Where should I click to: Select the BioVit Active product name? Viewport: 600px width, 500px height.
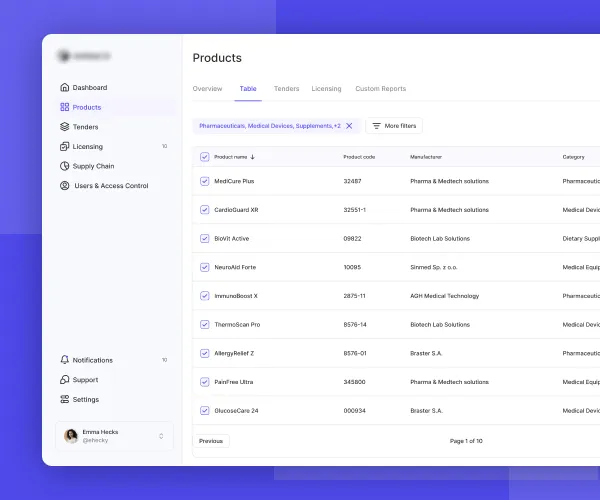(x=232, y=239)
